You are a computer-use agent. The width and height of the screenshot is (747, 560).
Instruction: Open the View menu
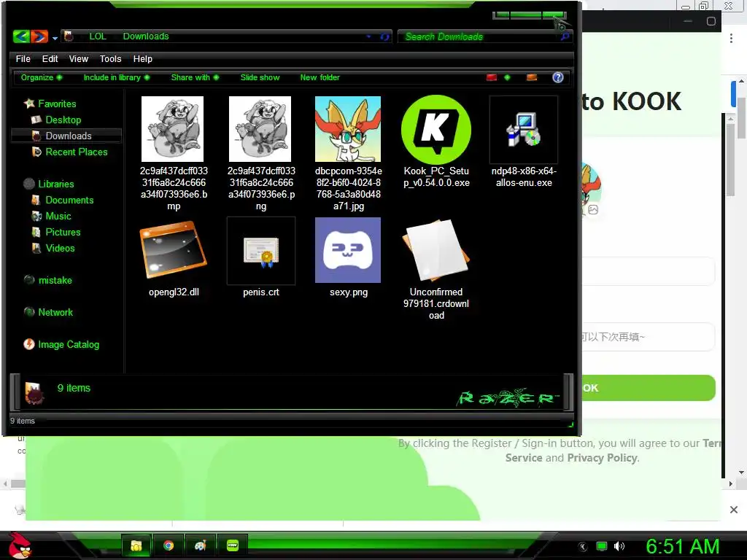[79, 59]
